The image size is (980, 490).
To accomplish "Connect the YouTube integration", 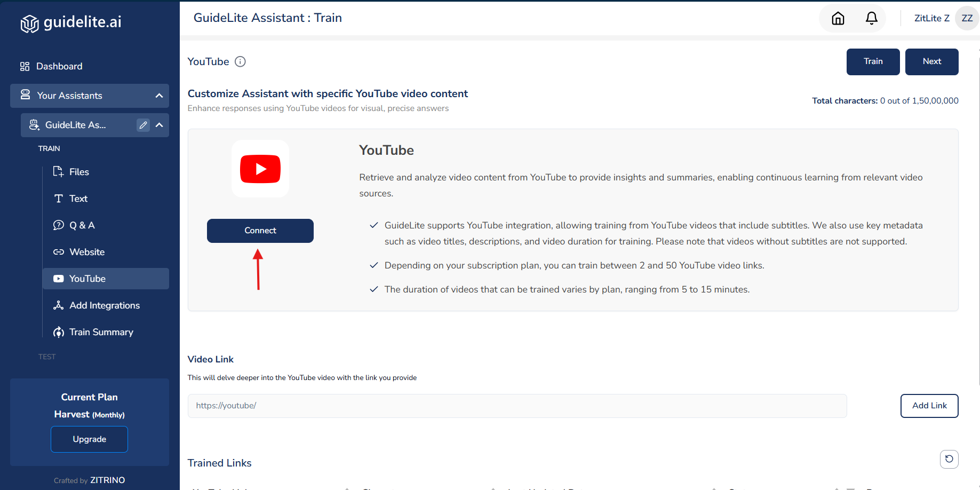I will (260, 231).
